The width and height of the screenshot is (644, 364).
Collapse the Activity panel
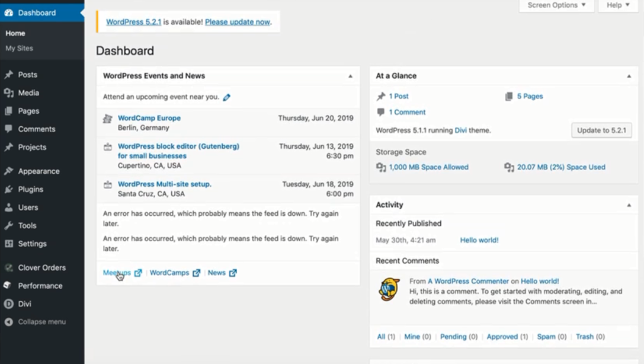[x=629, y=205]
